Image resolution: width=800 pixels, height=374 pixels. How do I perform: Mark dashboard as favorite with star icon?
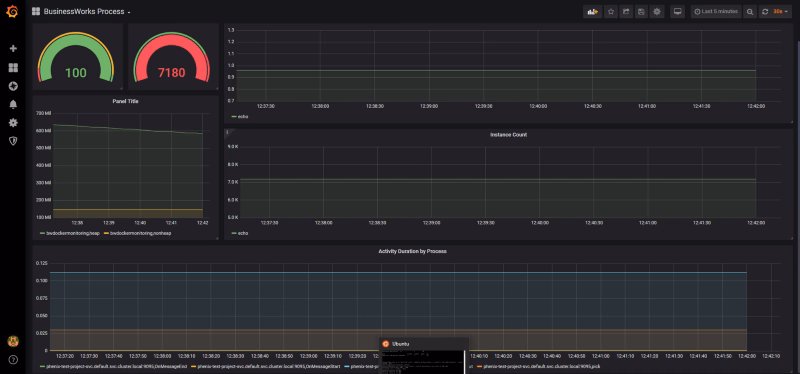tap(611, 12)
